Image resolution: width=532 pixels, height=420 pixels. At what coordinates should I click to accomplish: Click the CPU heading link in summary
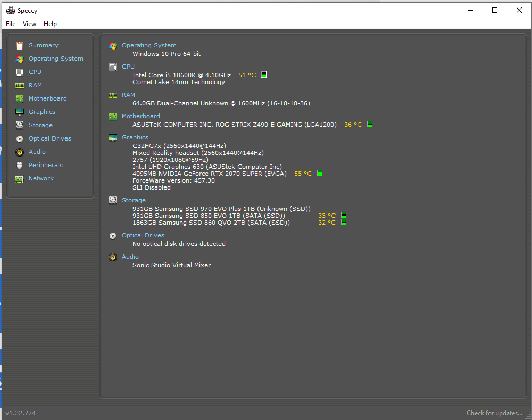point(128,67)
